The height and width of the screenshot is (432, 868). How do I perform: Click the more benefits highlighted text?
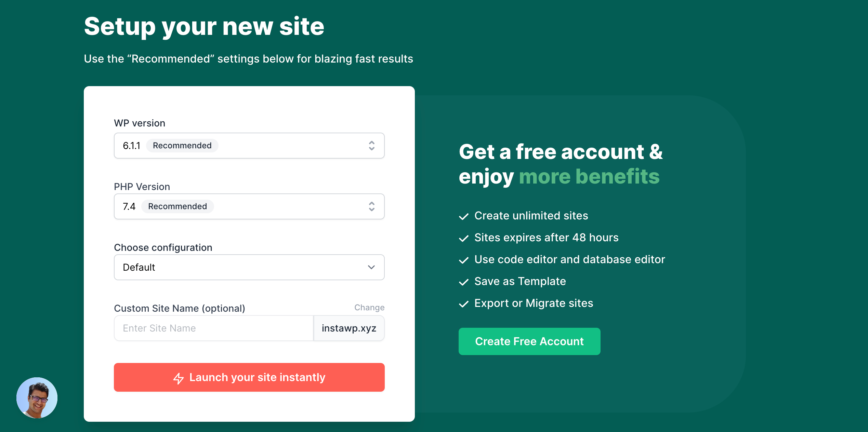(589, 176)
